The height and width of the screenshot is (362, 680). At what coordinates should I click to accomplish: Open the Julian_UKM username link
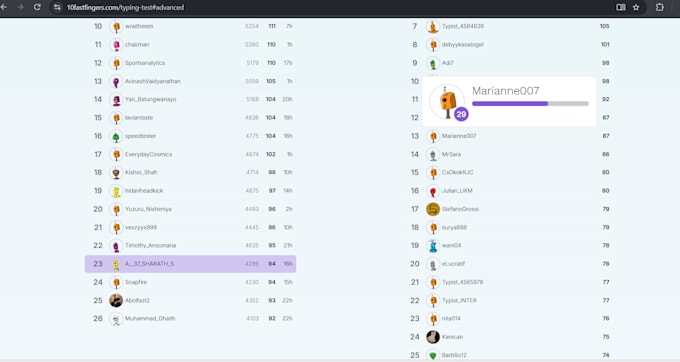pos(457,191)
